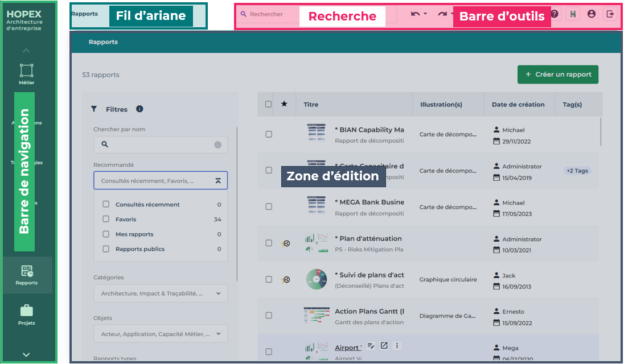Viewport: 624px width, 364px height.
Task: Expand the Catégories dropdown
Action: (160, 293)
